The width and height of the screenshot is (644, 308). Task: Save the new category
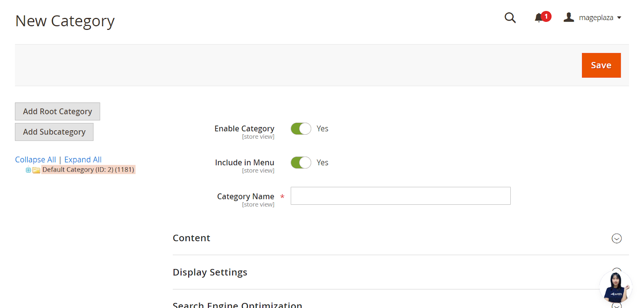tap(601, 65)
